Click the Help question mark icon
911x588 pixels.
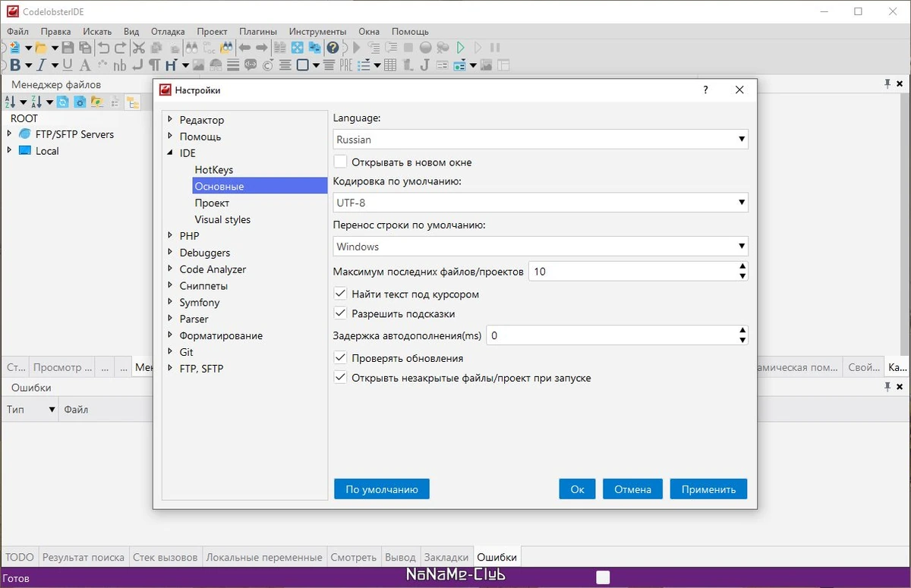pos(333,47)
